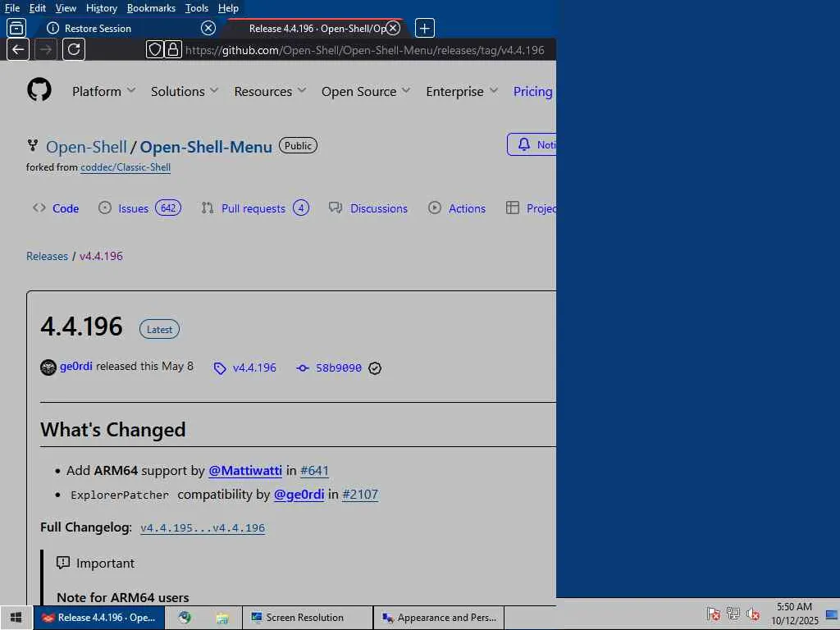
Task: Click the greyed-out forward arrow
Action: (x=46, y=50)
